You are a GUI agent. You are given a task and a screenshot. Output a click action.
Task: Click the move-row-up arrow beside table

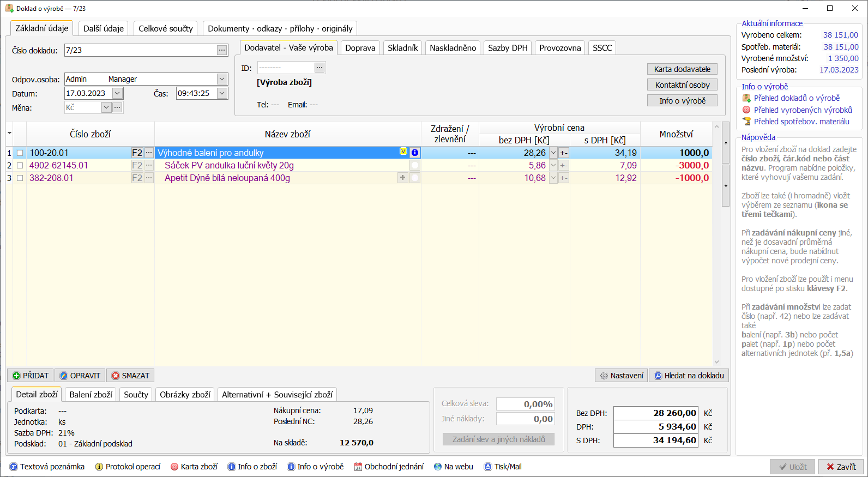coord(726,143)
